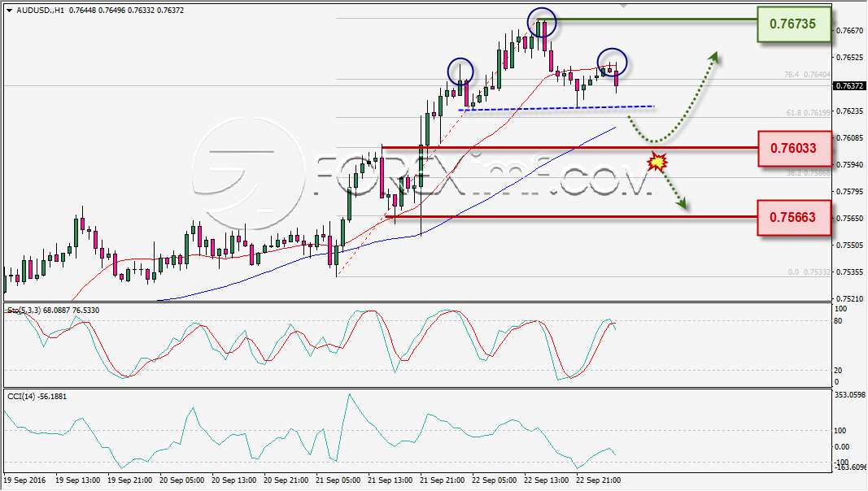The image size is (868, 491).
Task: Click the 0.75505 price axis label
Action: (x=850, y=245)
